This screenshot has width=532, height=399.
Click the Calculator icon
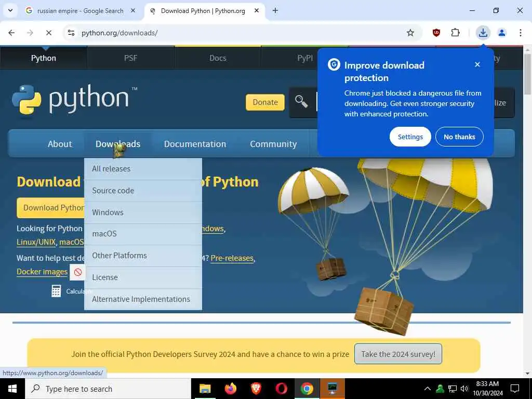coord(56,291)
